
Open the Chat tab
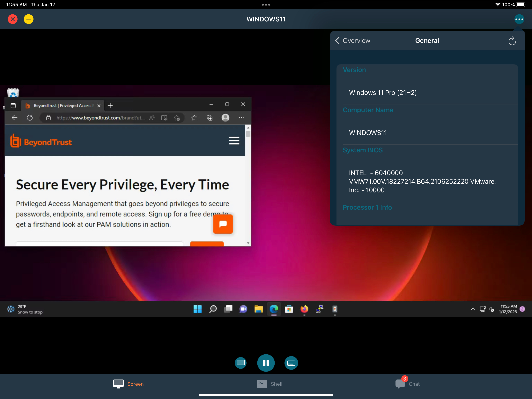pos(408,384)
